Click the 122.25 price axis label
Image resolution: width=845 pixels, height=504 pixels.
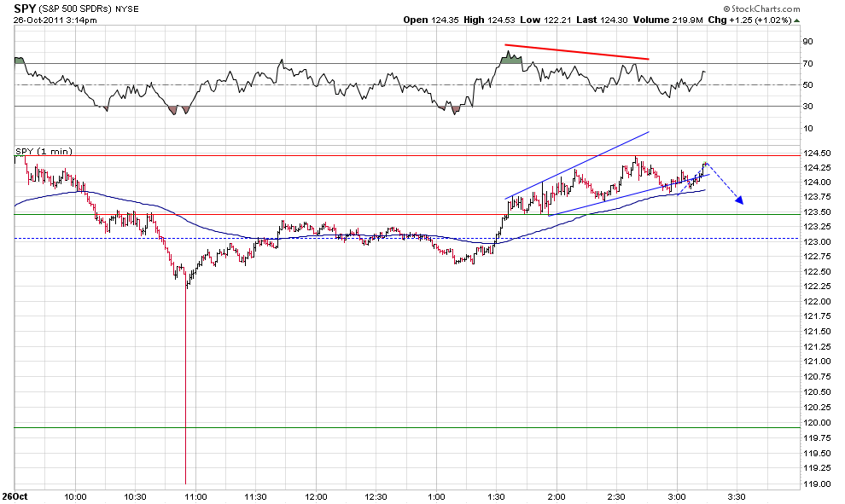click(x=817, y=286)
